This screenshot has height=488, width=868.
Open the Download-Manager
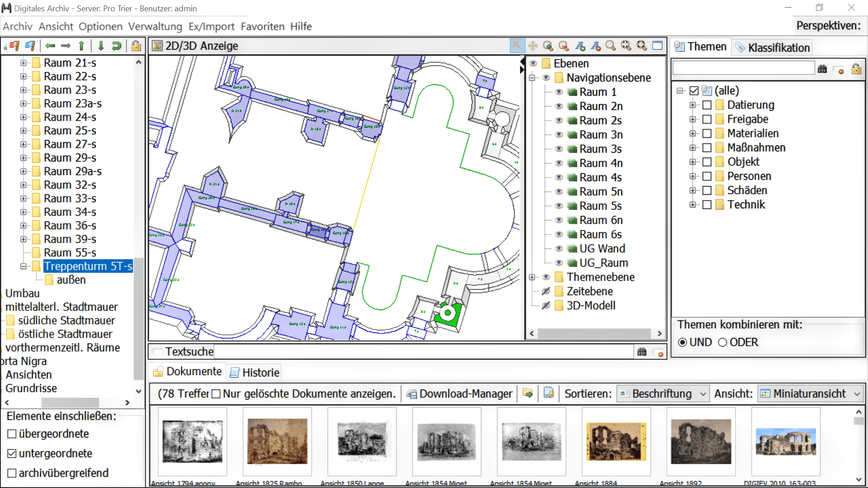(x=460, y=394)
